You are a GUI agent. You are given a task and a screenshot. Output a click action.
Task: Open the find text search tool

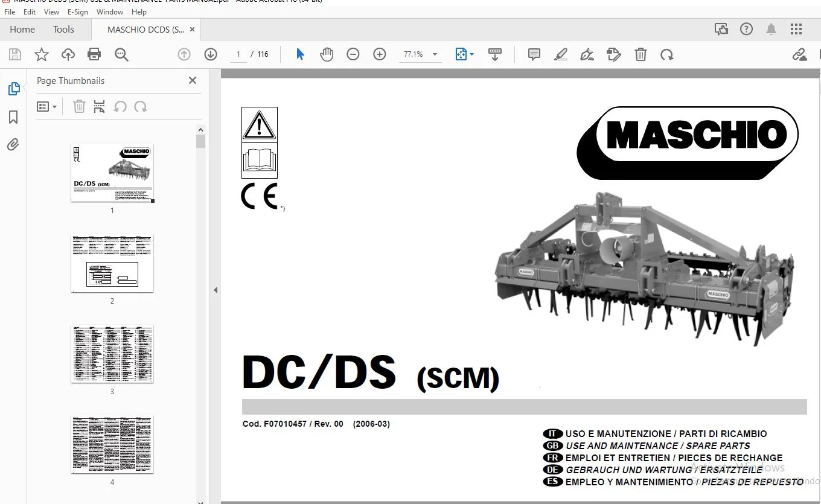pos(121,55)
